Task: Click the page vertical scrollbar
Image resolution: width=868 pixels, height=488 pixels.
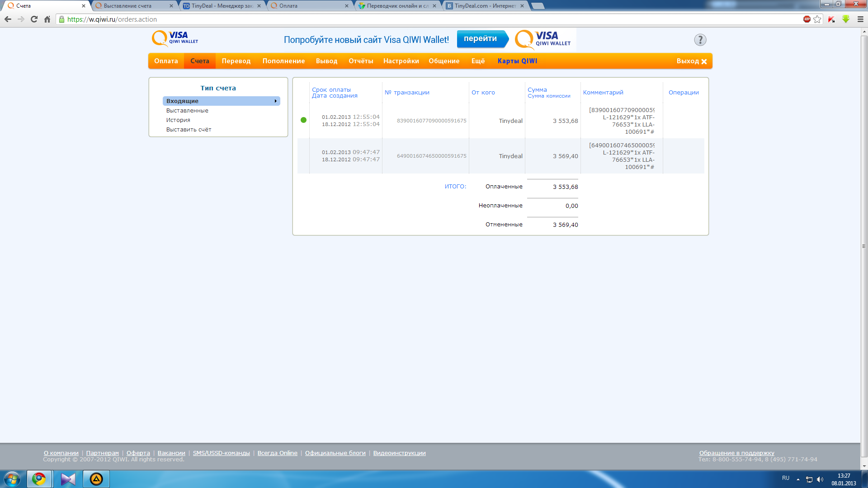Action: [864, 246]
